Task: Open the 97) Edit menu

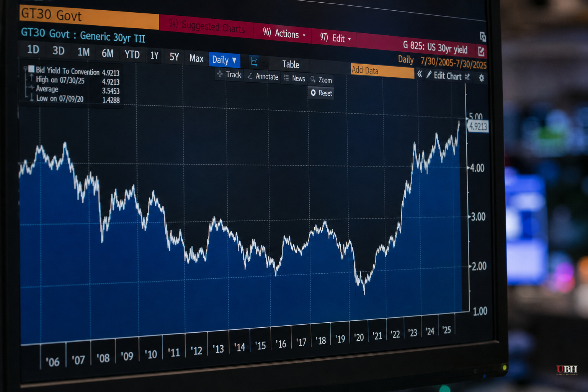Action: pos(335,38)
